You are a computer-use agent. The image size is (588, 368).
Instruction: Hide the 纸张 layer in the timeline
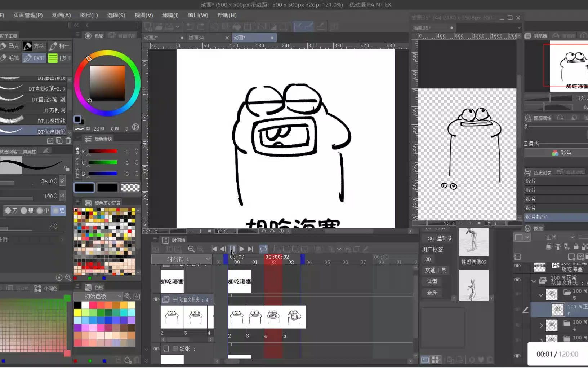pyautogui.click(x=156, y=349)
